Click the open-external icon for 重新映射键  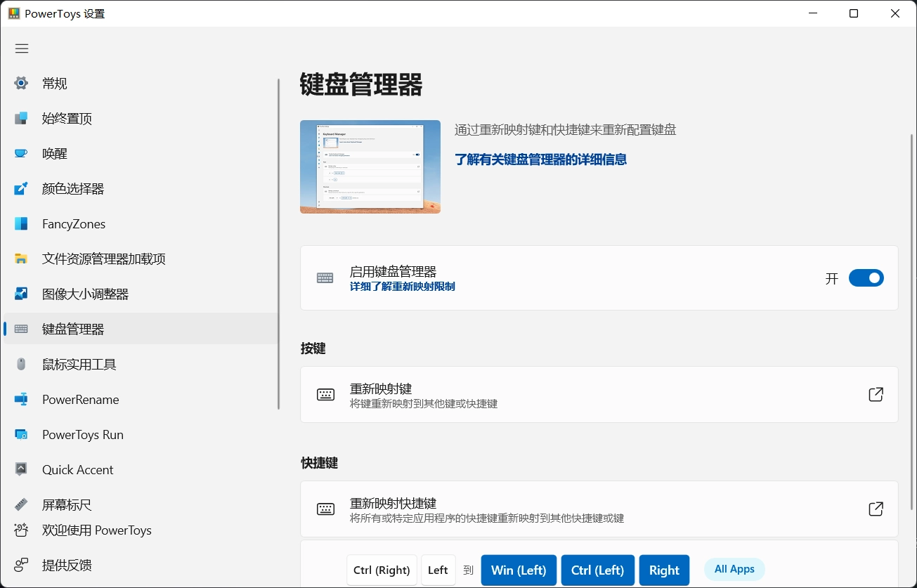876,394
